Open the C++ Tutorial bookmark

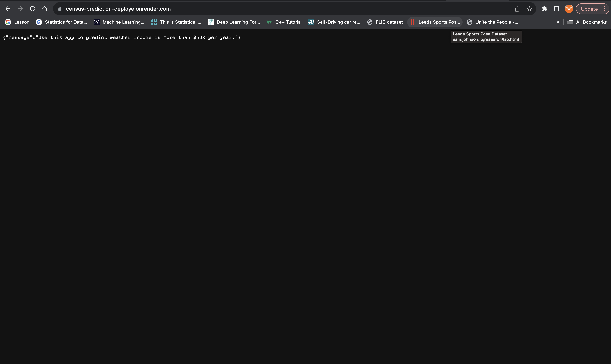(x=284, y=22)
